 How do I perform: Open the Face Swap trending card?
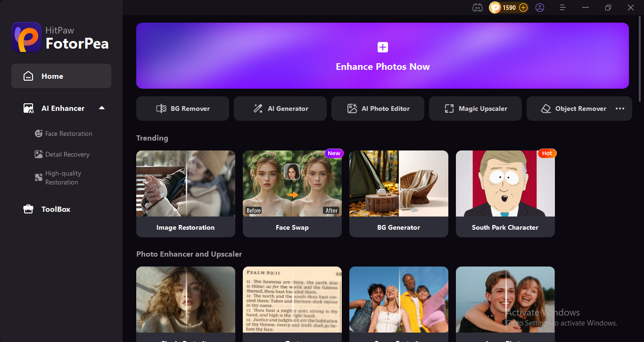(x=292, y=193)
